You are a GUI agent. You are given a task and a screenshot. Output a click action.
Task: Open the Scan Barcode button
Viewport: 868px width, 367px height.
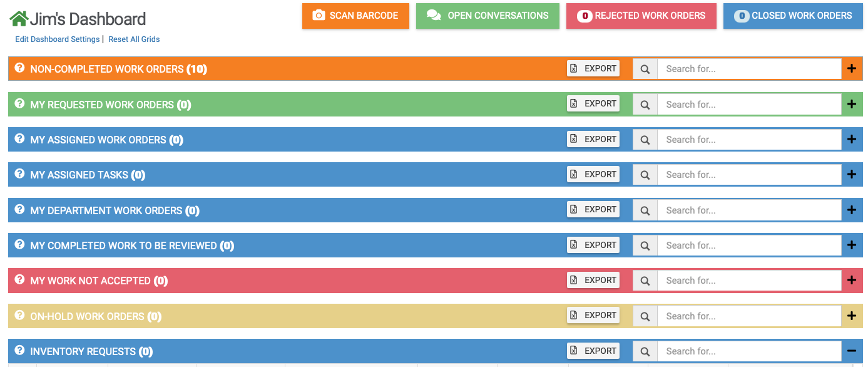(x=355, y=16)
